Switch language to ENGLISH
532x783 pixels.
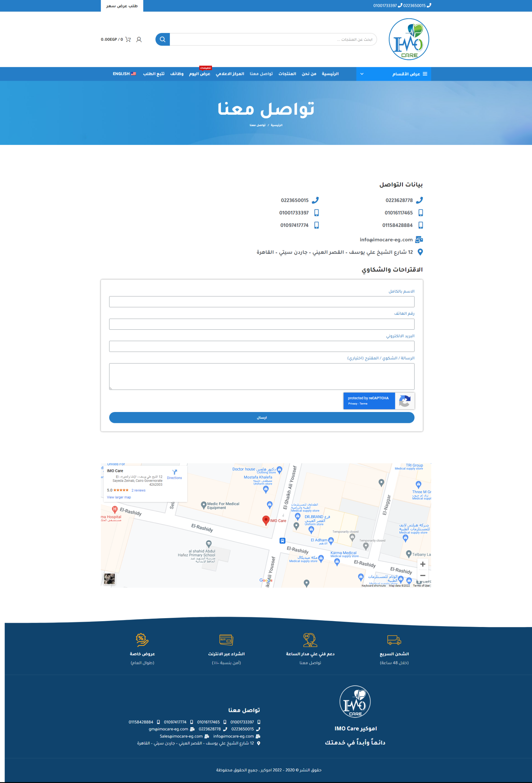point(124,74)
